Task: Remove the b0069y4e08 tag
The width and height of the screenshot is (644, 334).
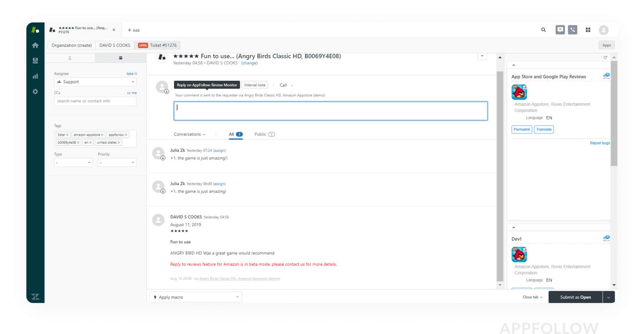Action: pyautogui.click(x=78, y=143)
